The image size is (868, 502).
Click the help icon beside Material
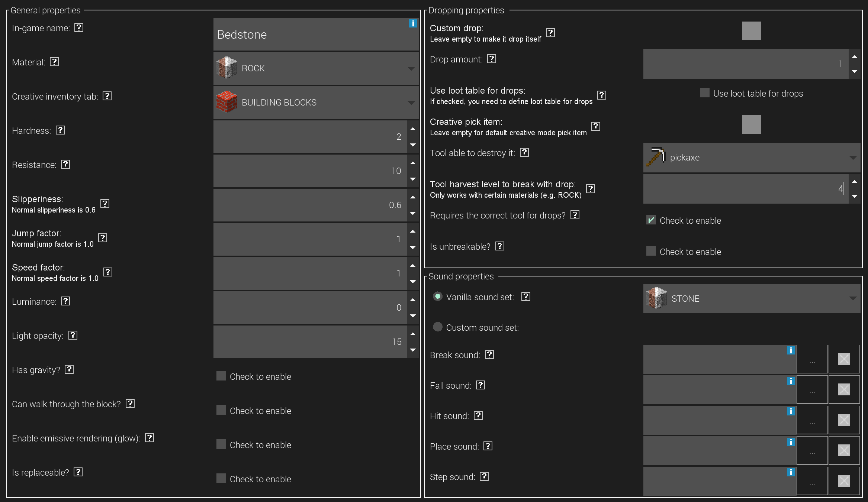pyautogui.click(x=54, y=62)
